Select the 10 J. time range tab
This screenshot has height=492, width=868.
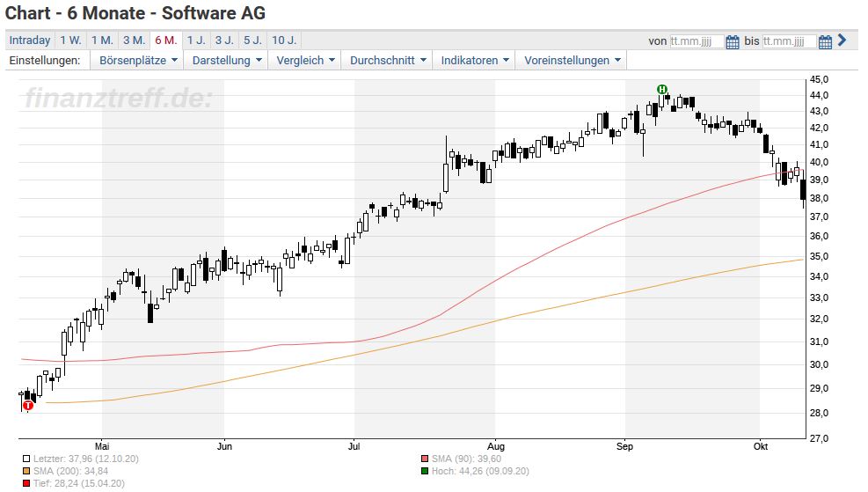click(284, 40)
